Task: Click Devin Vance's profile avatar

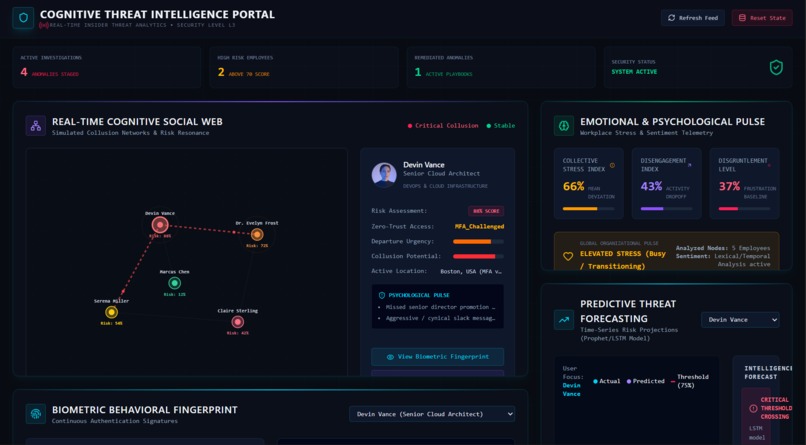Action: (x=384, y=175)
